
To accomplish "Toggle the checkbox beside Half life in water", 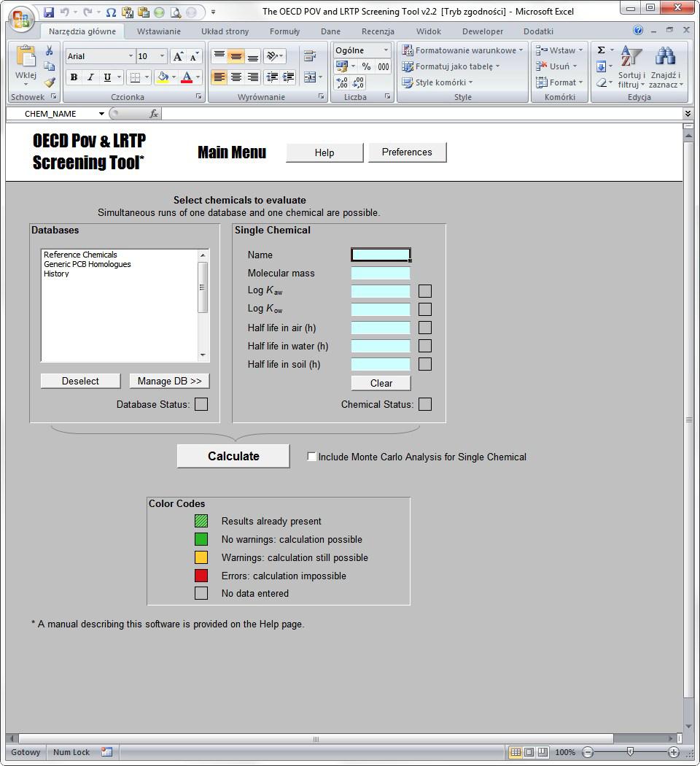I will pos(425,346).
